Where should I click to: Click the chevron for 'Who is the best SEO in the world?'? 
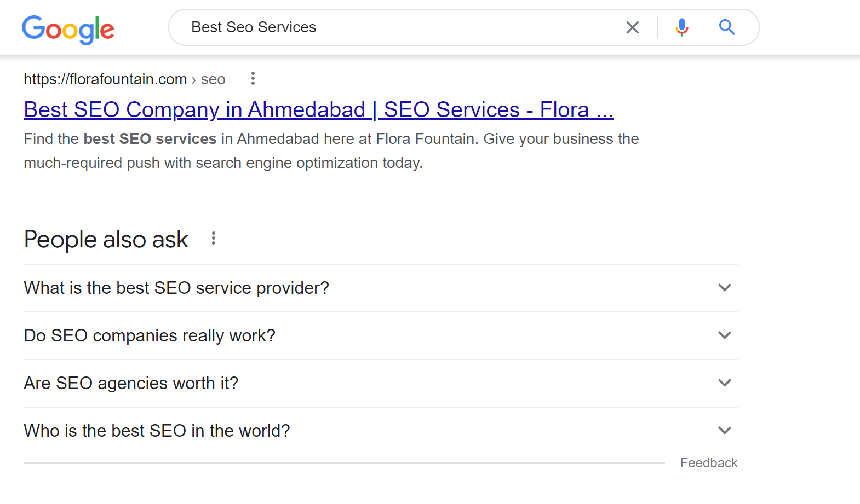(x=725, y=431)
